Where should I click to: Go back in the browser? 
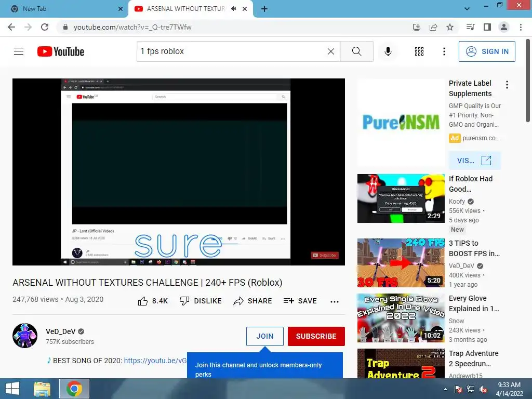coord(11,27)
